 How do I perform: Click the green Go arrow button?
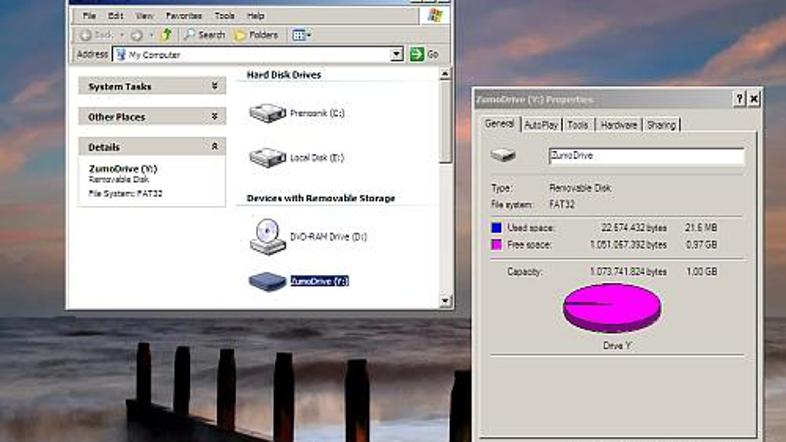[417, 55]
